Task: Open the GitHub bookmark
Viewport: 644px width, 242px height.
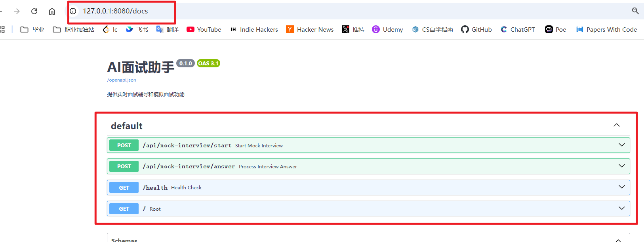Action: coord(476,29)
